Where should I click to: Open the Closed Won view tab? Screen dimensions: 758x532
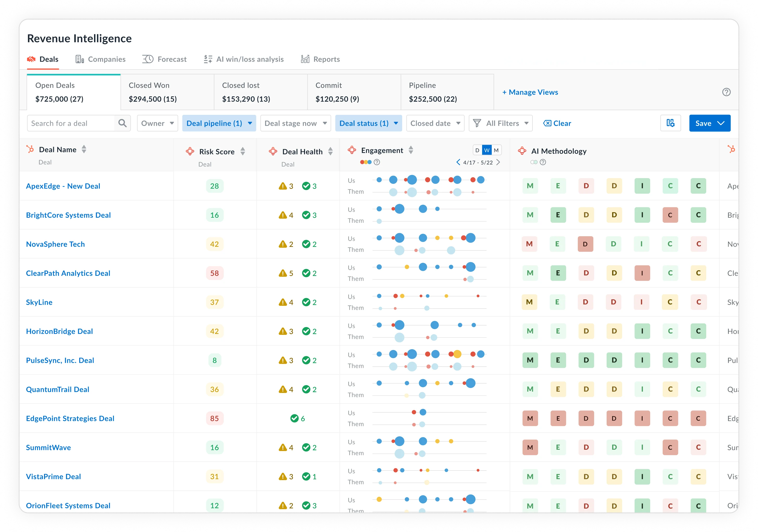pos(167,92)
